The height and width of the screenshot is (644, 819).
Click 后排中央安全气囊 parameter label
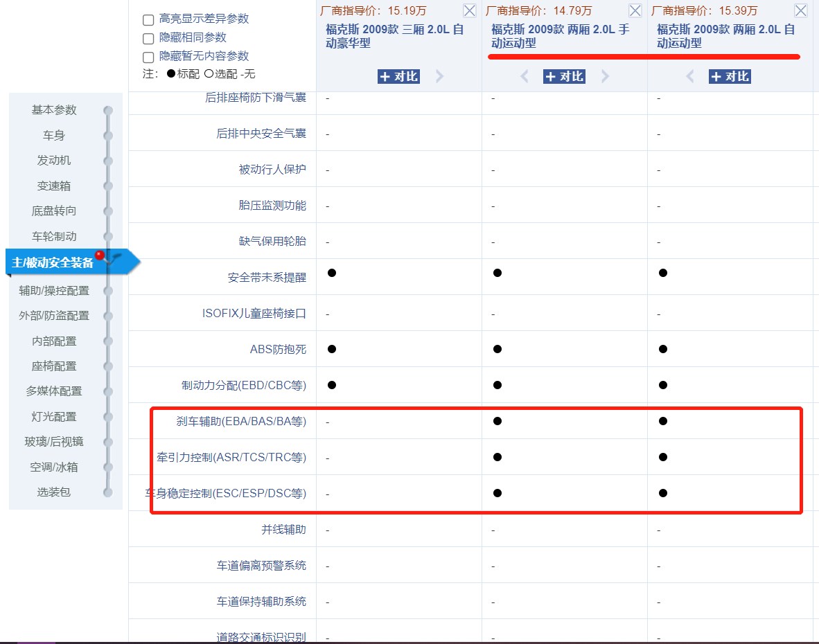261,134
